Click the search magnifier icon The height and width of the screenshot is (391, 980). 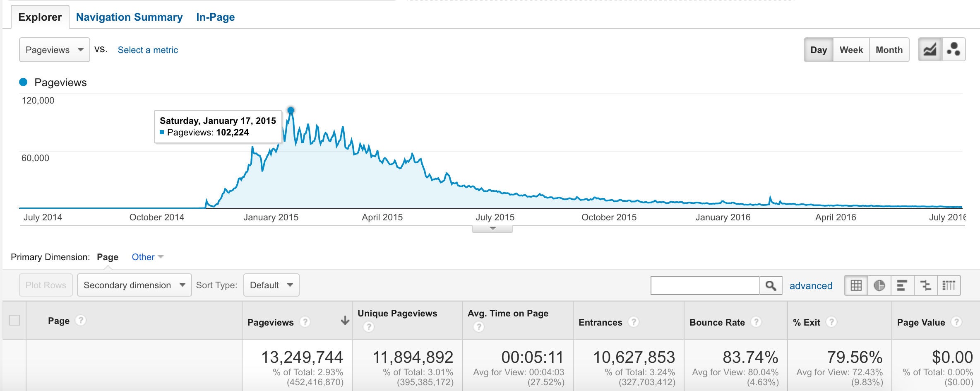click(x=771, y=285)
